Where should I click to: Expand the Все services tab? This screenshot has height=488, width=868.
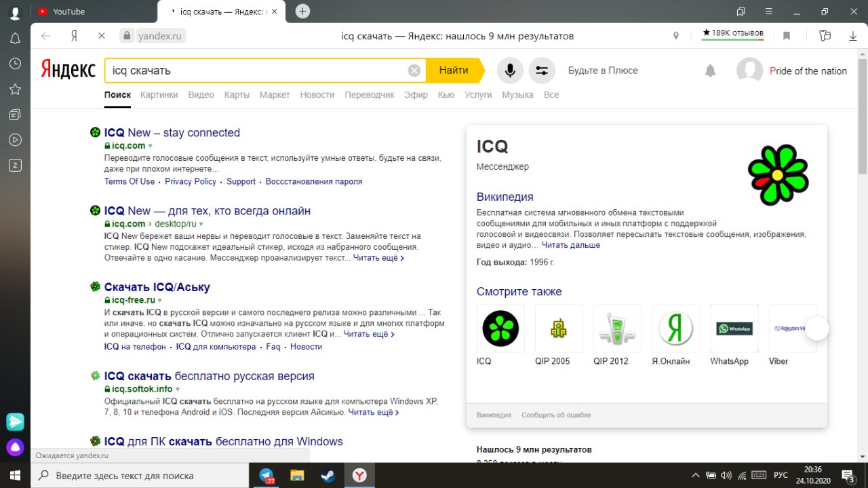click(x=551, y=95)
